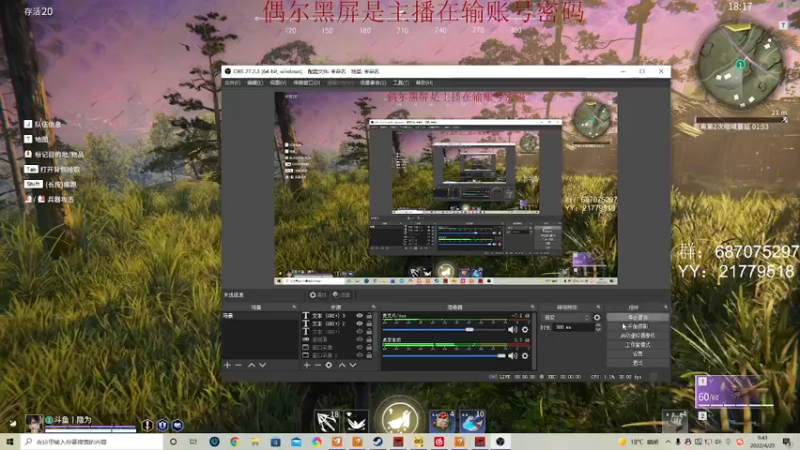800x450 pixels.
Task: Click the 滤镜 filters button beside 属性
Action: (x=342, y=295)
